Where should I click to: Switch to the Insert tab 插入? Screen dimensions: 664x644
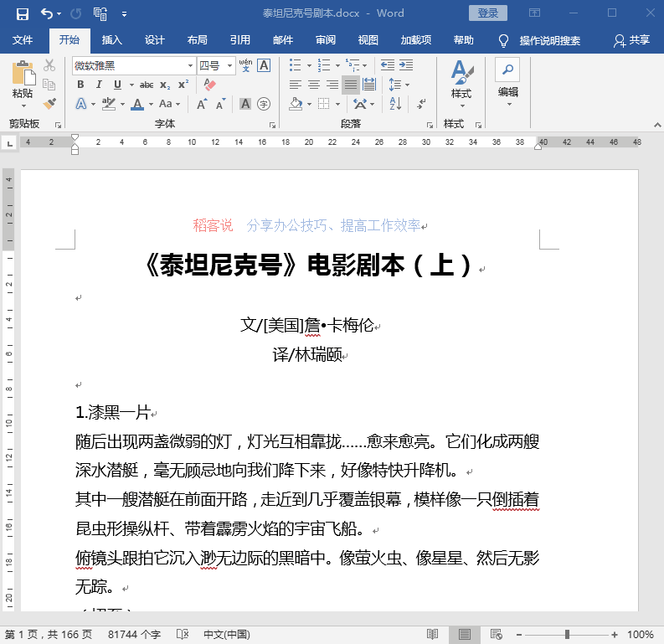[x=112, y=40]
